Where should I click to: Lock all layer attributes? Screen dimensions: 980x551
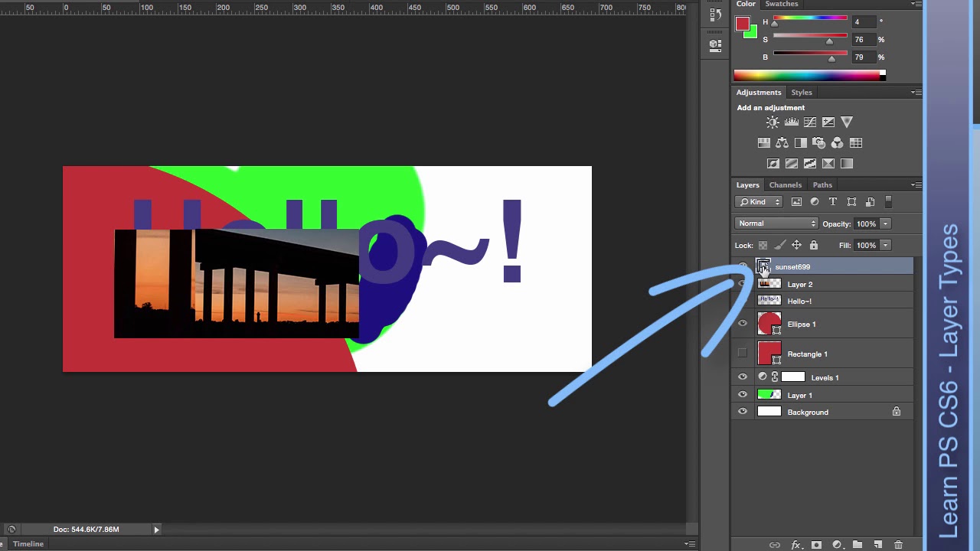click(814, 246)
